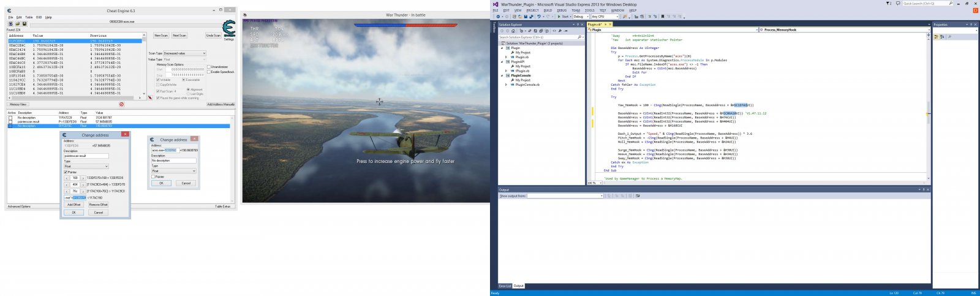This screenshot has width=980, height=296.
Task: Toggle Pointer checkbox in right Change address dialog
Action: click(153, 176)
